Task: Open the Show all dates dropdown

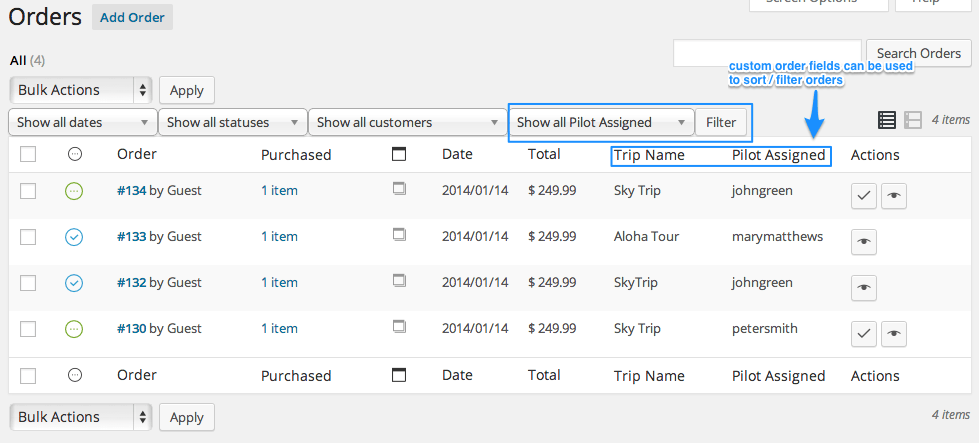Action: point(82,122)
